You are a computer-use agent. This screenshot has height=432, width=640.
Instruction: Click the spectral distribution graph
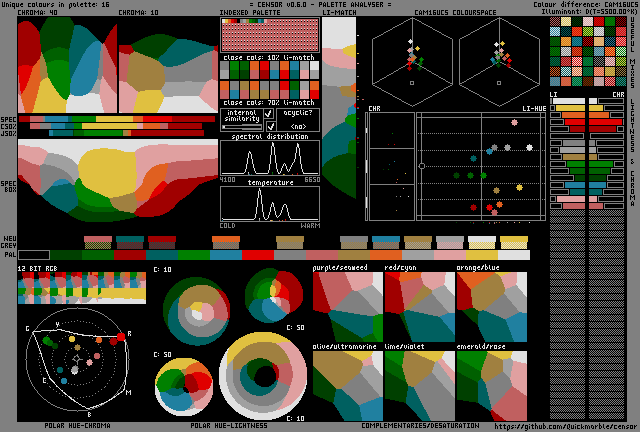tap(270, 159)
